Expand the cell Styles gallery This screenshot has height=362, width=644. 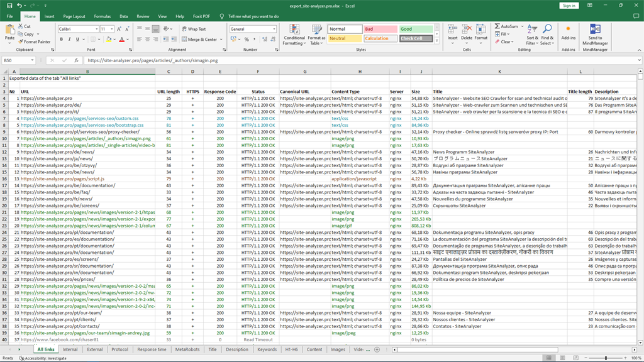tap(437, 41)
